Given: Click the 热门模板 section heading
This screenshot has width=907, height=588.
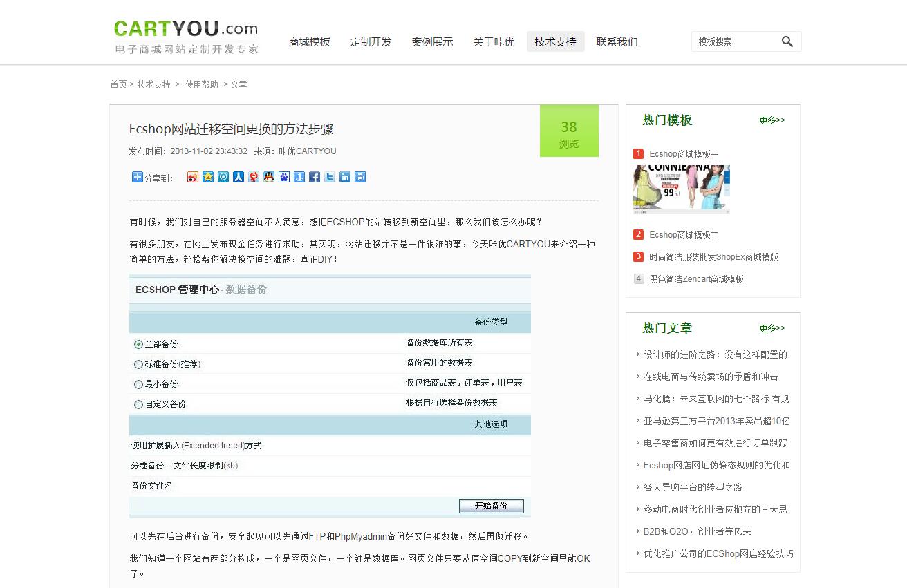Looking at the screenshot, I should tap(667, 120).
